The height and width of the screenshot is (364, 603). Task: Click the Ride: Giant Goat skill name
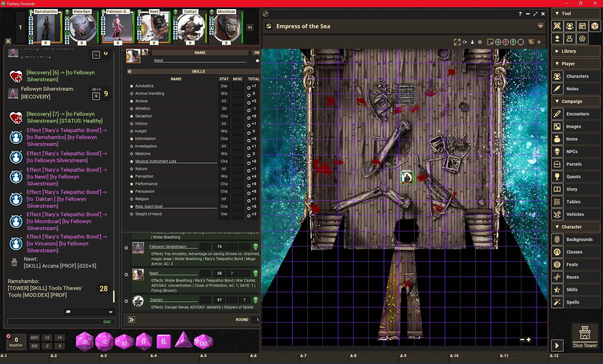point(149,206)
